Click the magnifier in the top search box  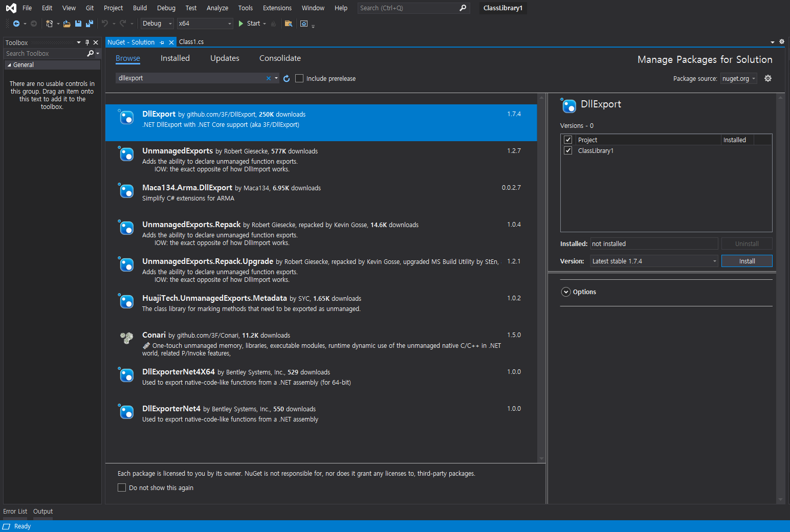(x=463, y=8)
